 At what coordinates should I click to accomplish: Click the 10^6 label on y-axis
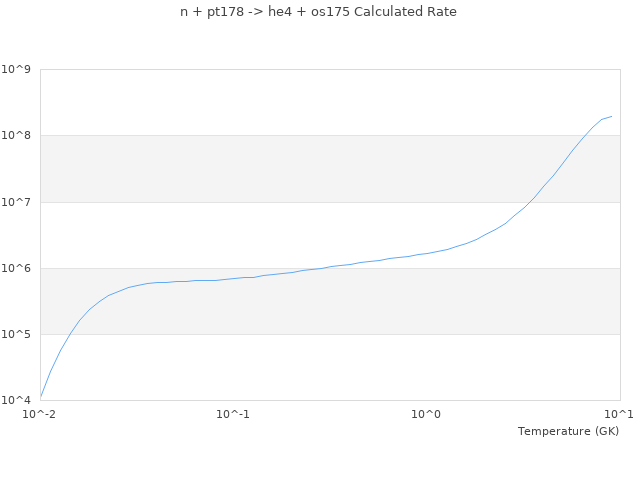[15, 268]
